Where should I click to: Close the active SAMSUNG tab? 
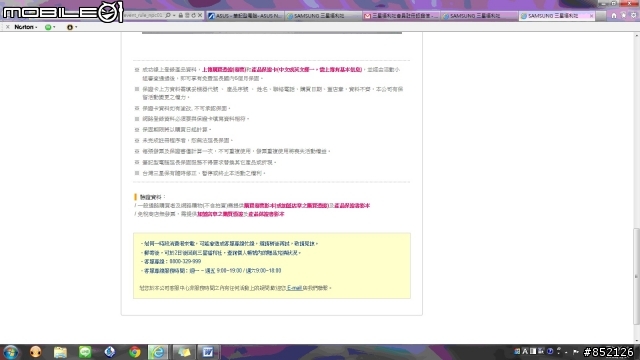(x=591, y=16)
